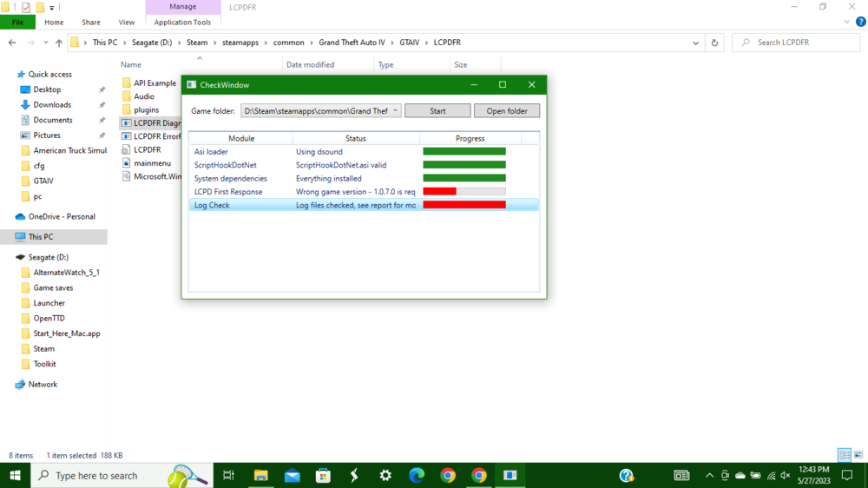Click the red Log Check progress bar

pyautogui.click(x=464, y=205)
